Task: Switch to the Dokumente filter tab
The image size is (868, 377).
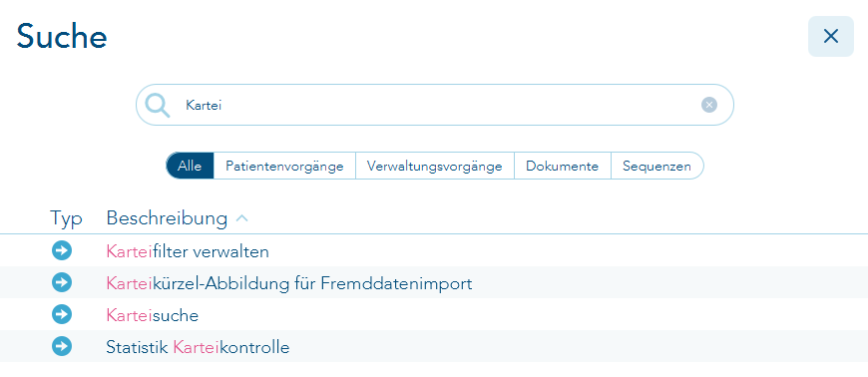Action: 563,167
